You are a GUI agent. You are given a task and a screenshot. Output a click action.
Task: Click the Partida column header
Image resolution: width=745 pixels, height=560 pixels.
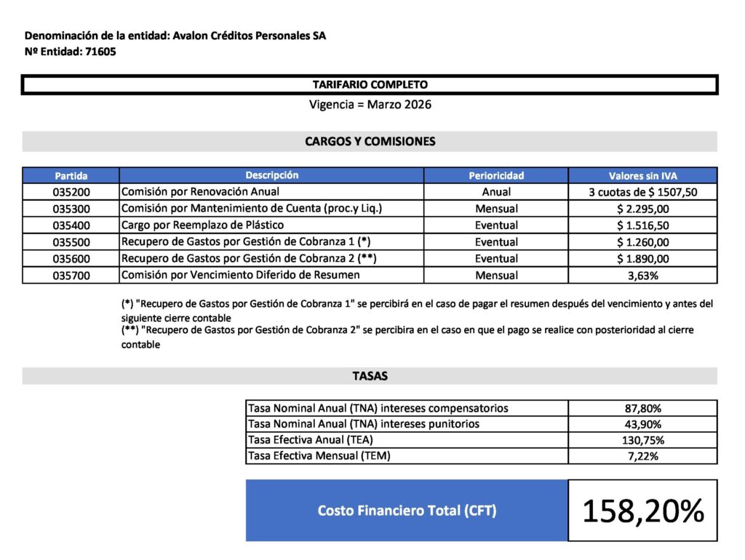point(71,176)
